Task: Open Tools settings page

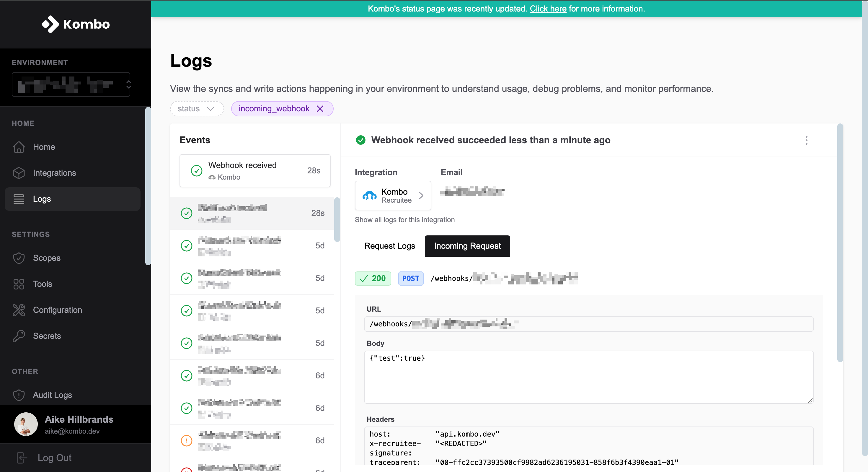Action: (72, 284)
